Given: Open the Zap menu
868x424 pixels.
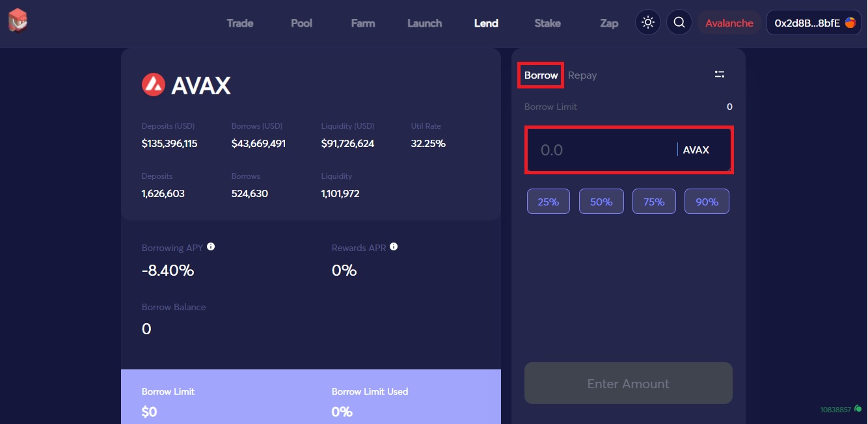Looking at the screenshot, I should [x=609, y=23].
